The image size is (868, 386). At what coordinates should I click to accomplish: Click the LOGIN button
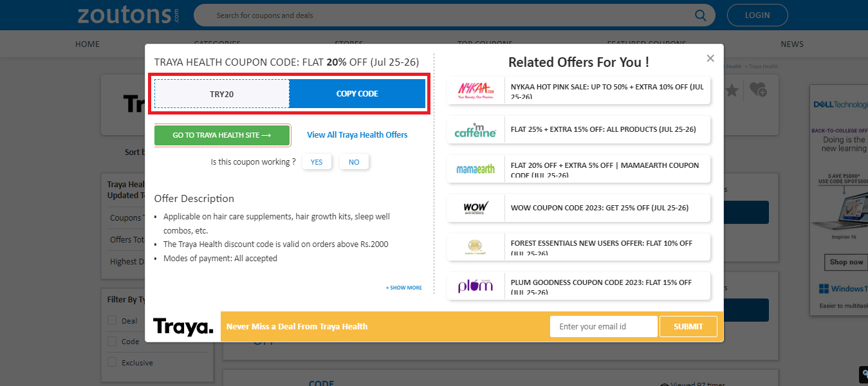(x=757, y=15)
